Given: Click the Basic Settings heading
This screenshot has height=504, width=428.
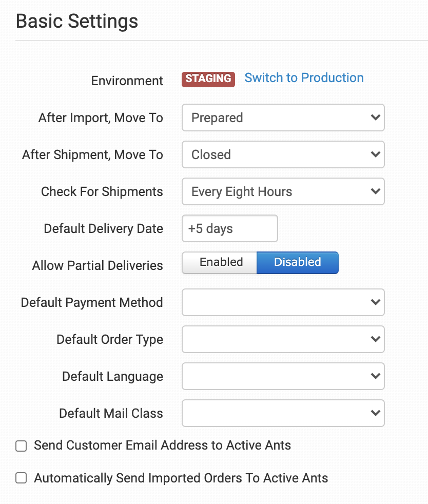Looking at the screenshot, I should (x=77, y=22).
